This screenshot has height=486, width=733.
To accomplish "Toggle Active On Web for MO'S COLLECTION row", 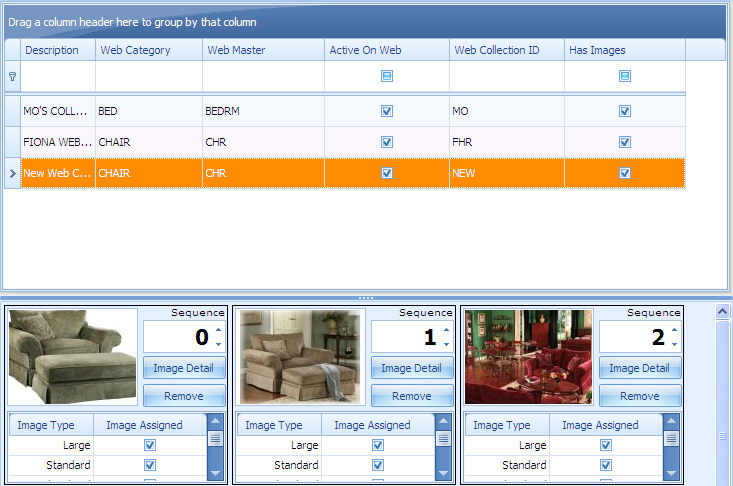I will pos(387,112).
